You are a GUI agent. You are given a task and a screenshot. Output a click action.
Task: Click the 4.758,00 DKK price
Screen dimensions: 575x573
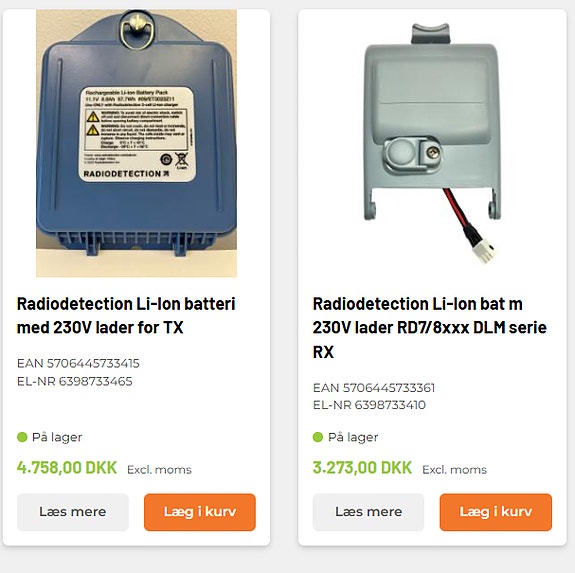pos(67,467)
